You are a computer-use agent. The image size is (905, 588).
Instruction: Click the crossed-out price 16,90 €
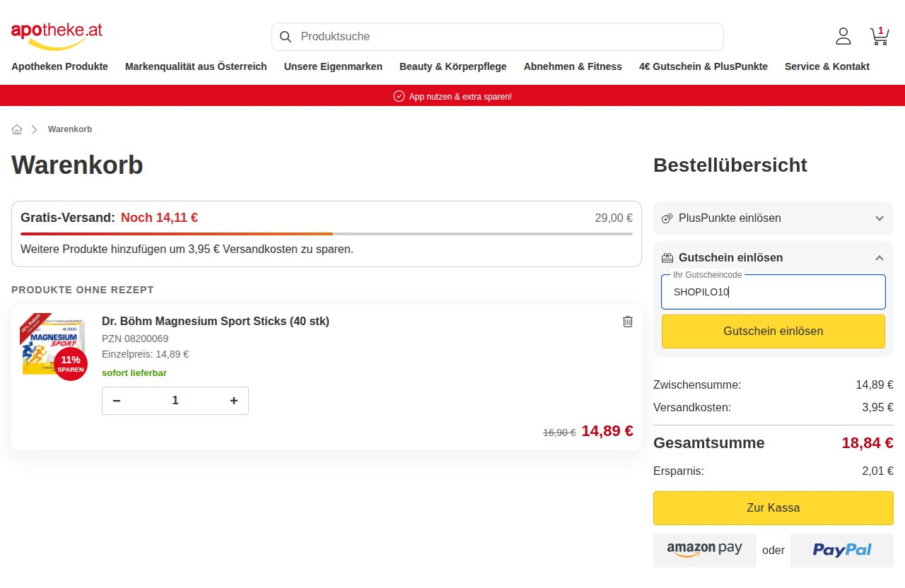(x=559, y=433)
